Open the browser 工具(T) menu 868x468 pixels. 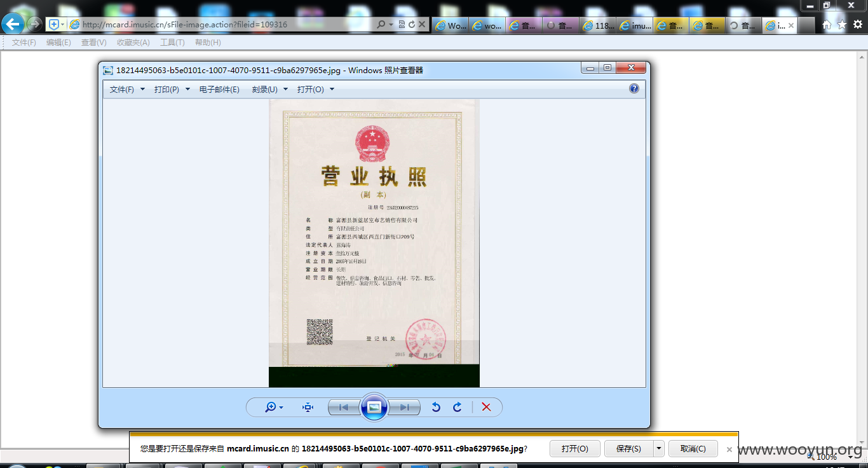[x=172, y=43]
